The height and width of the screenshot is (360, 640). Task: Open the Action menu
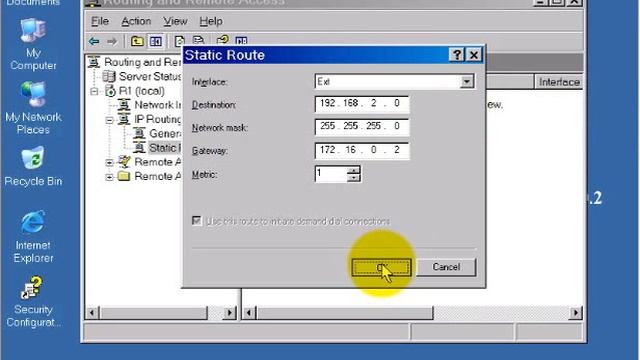136,21
